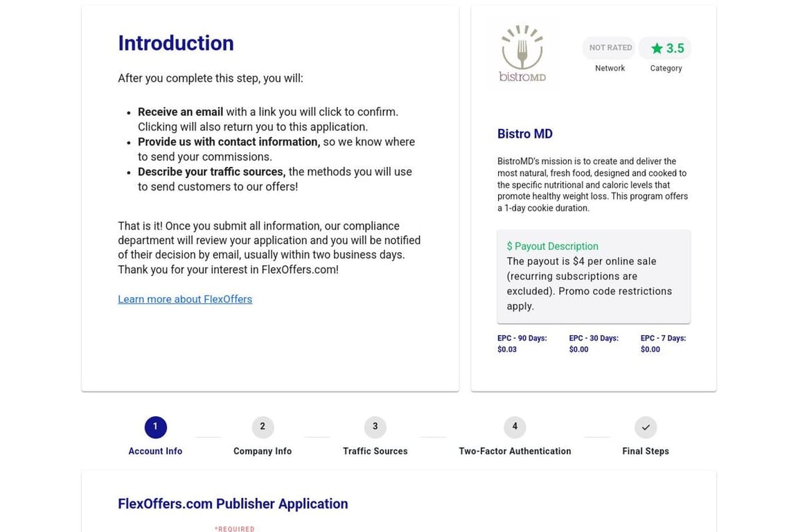Click the Final Steps checkmark icon
This screenshot has width=798, height=532.
(646, 427)
